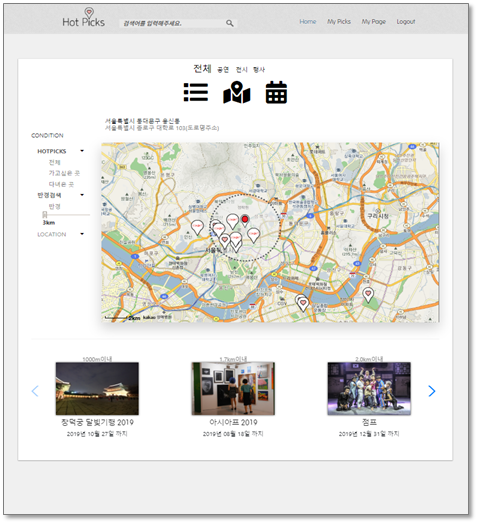The width and height of the screenshot is (478, 524).
Task: Click the pin right of center inside circle
Action: point(253,235)
